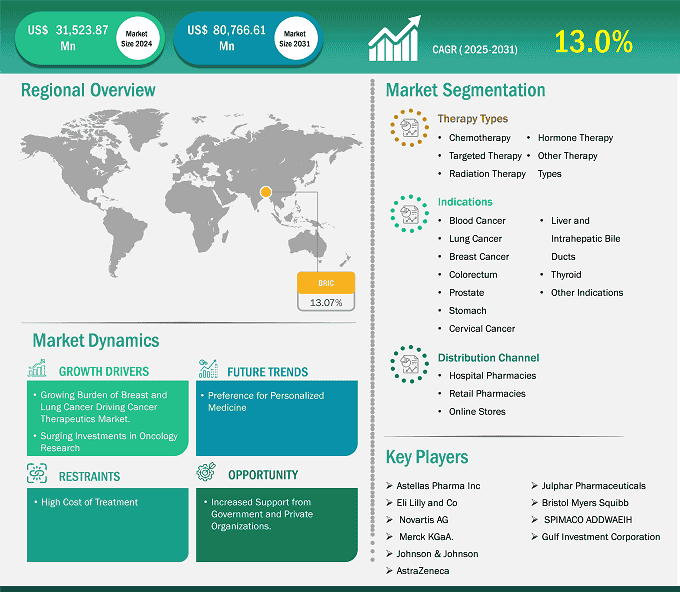Click the gray world map image
The width and height of the screenshot is (680, 592).
(x=191, y=193)
